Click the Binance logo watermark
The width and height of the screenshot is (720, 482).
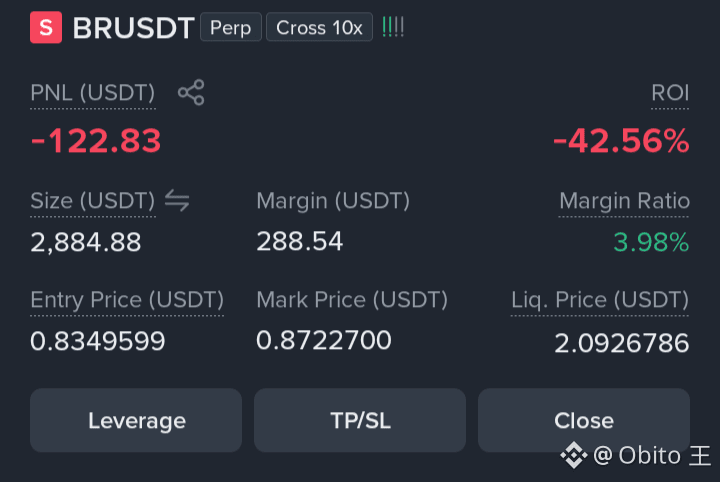574,455
